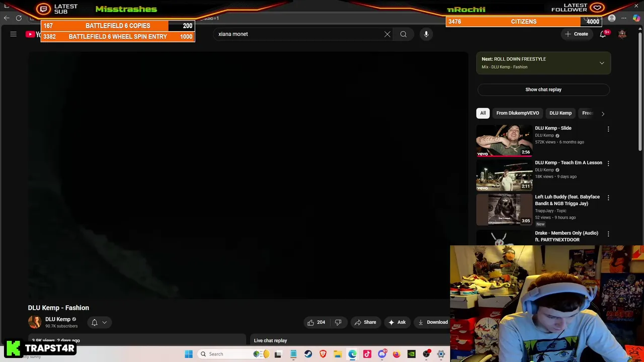
Task: Share the video via Share button
Action: click(365, 322)
